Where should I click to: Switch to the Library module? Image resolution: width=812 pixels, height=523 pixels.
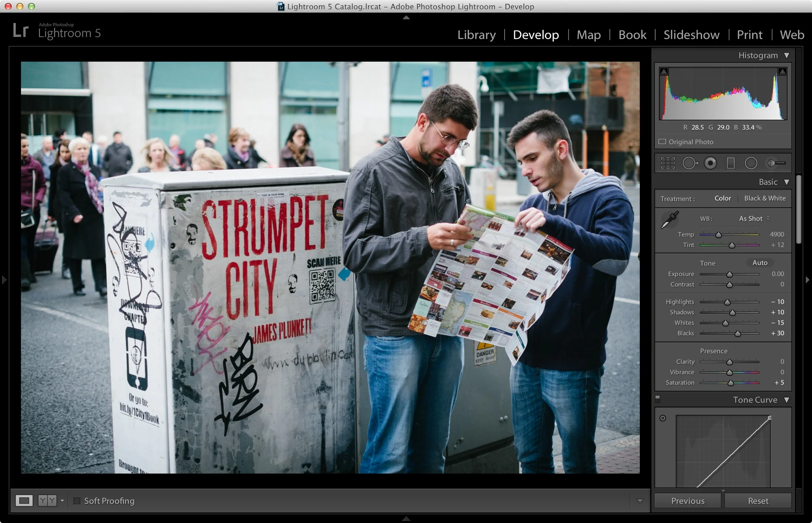click(476, 35)
